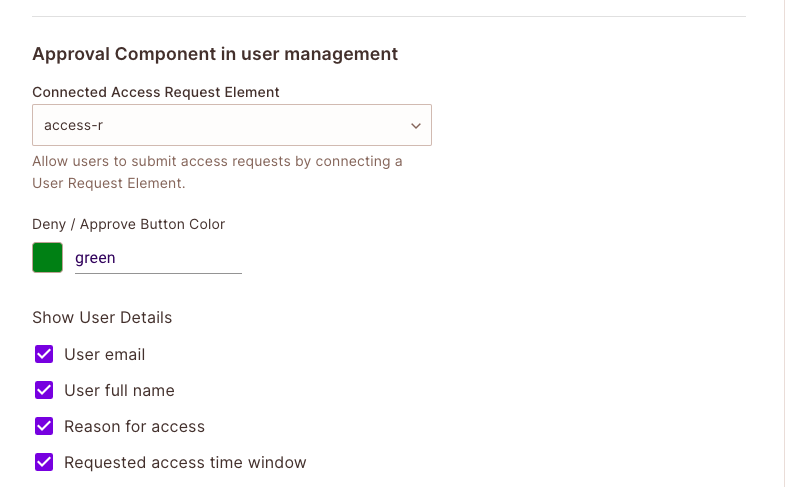Click the green color swatch square
The image size is (795, 487).
[48, 257]
